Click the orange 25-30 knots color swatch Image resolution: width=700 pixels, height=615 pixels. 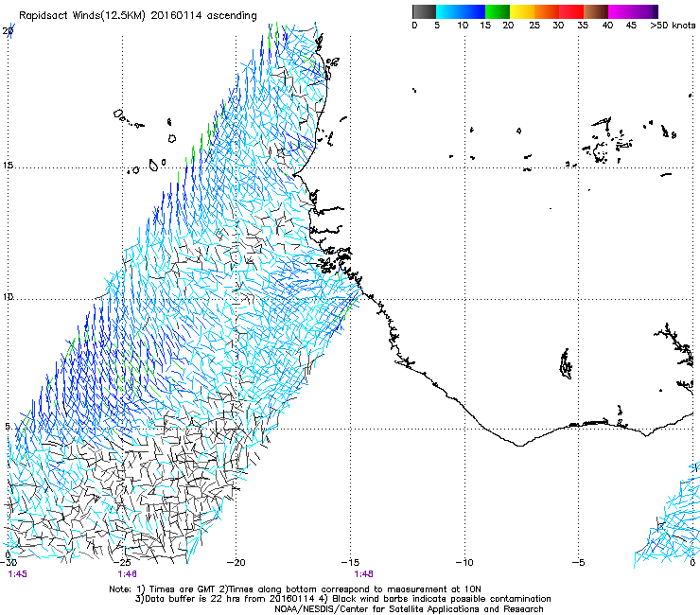547,11
